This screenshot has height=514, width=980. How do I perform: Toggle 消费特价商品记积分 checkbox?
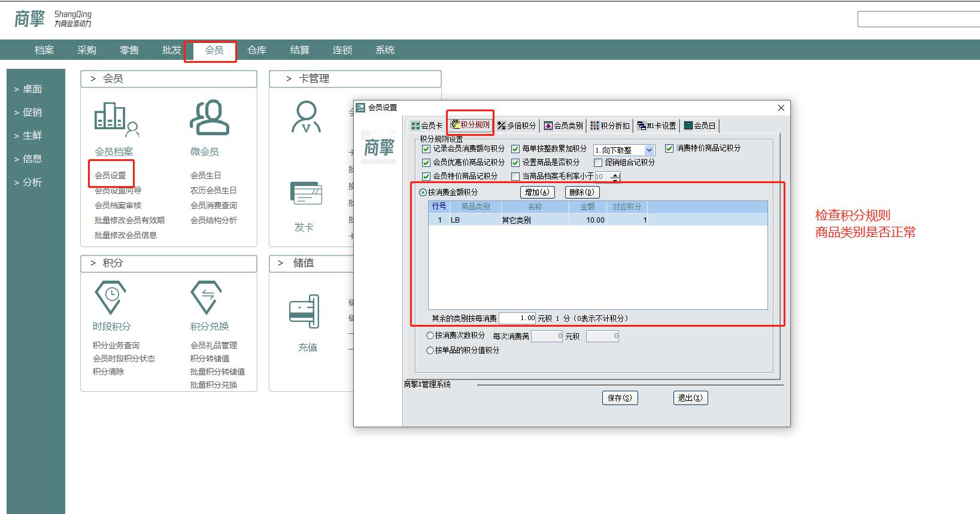click(x=669, y=148)
